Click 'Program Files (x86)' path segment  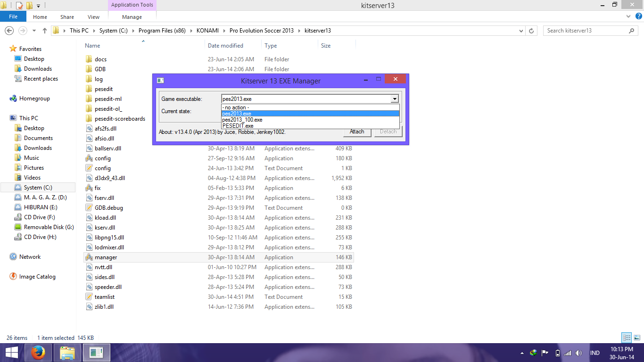point(162,31)
